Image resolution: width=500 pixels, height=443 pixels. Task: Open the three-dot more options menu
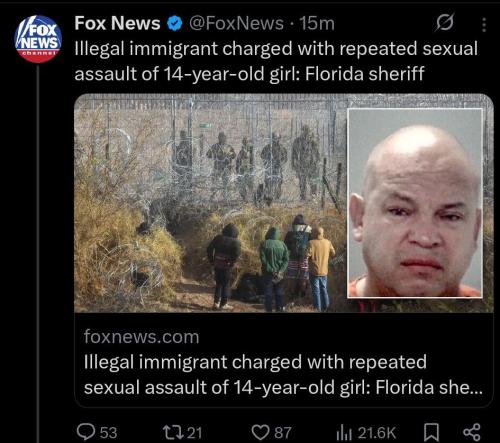(484, 25)
